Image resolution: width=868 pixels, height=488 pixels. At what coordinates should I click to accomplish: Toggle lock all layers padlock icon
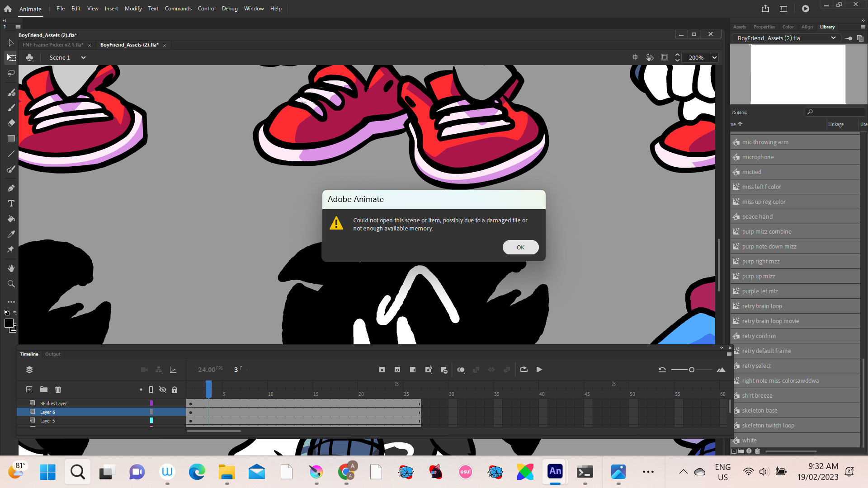coord(175,389)
